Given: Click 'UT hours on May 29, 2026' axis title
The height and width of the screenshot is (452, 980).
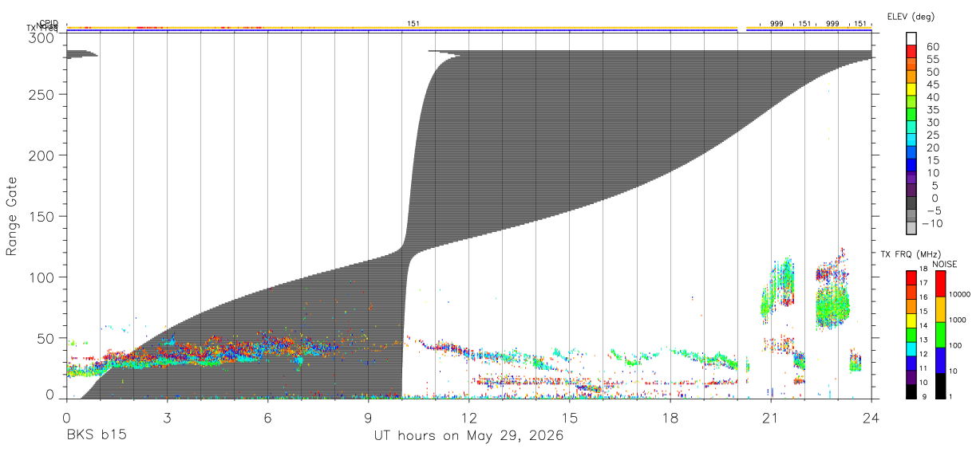Looking at the screenshot, I should point(468,436).
